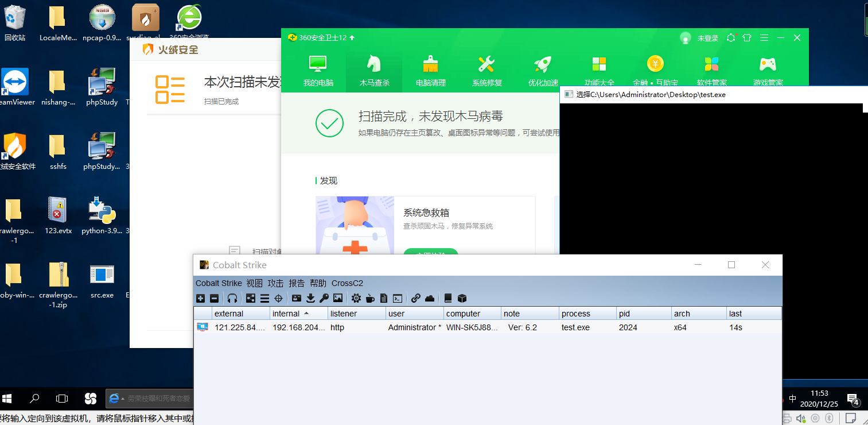Image resolution: width=868 pixels, height=425 pixels.
Task: Open downloaded files via download arrow icon
Action: 310,298
